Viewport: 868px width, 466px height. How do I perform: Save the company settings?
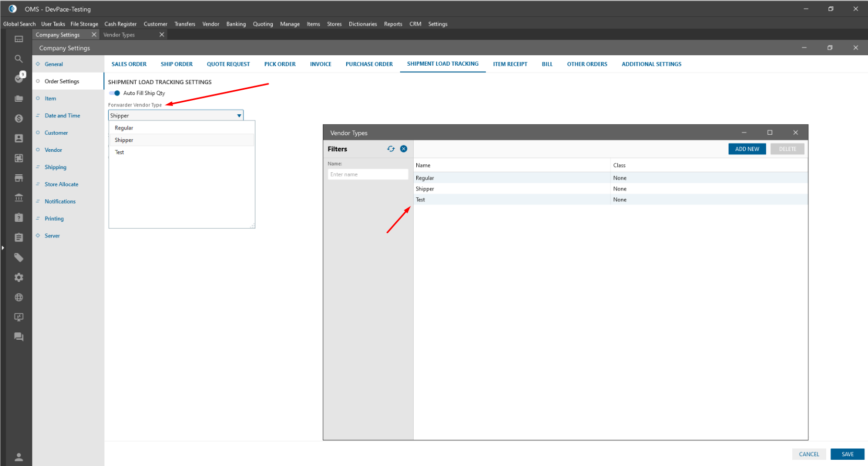click(x=848, y=455)
